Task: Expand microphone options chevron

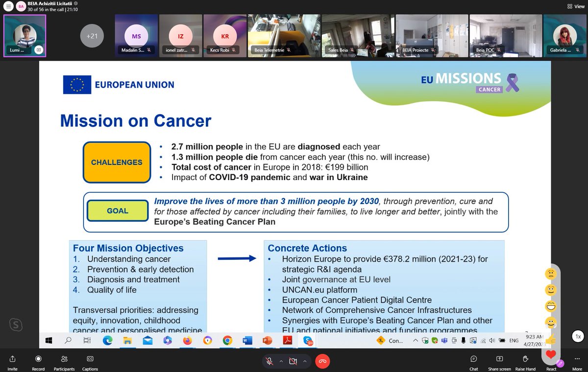Action: tap(281, 361)
